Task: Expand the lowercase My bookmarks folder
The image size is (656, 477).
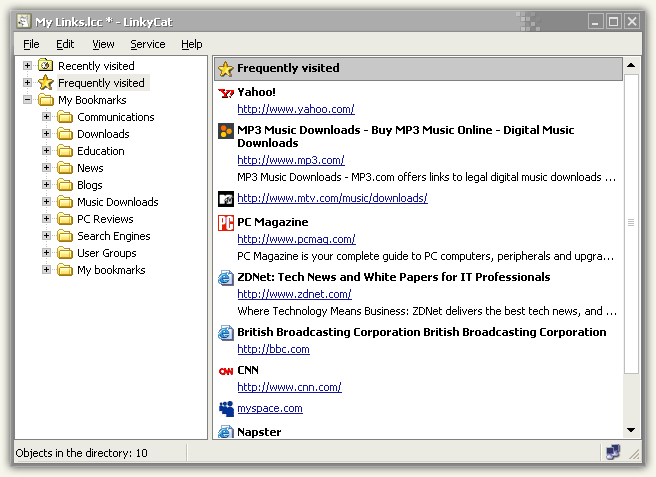Action: click(x=46, y=270)
